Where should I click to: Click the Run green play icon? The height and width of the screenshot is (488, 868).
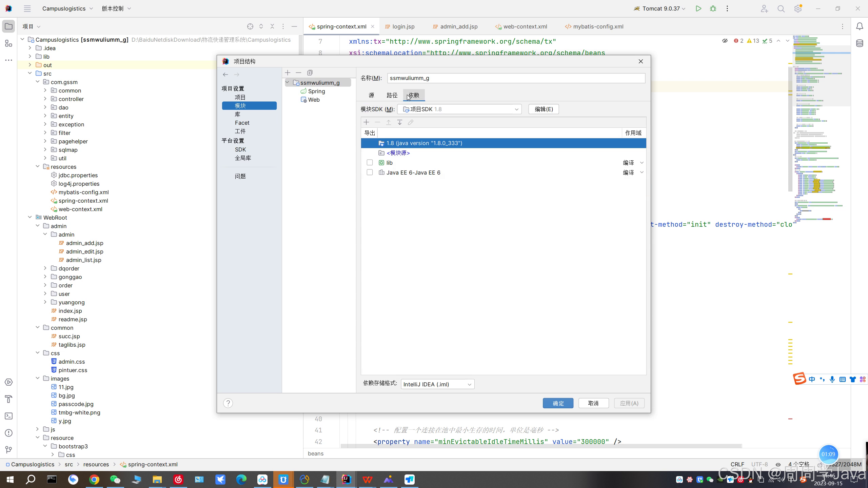[698, 9]
